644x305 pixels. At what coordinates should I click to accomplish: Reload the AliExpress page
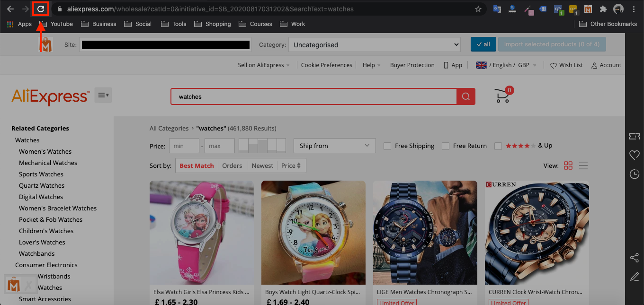(x=41, y=9)
